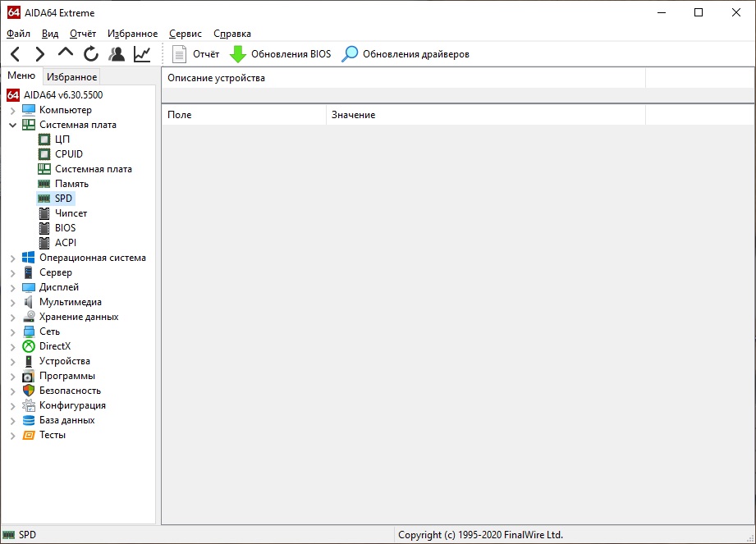Open the Вид menu
756x544 pixels.
[49, 34]
